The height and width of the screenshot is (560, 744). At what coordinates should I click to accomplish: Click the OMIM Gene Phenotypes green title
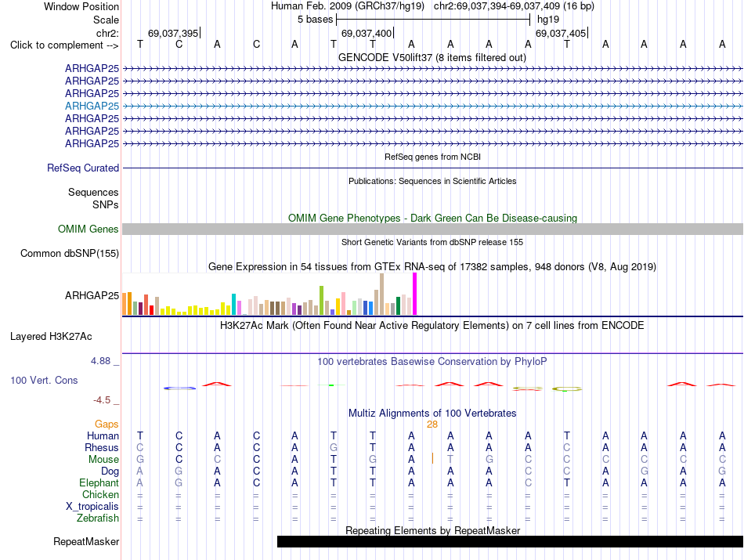point(432,219)
